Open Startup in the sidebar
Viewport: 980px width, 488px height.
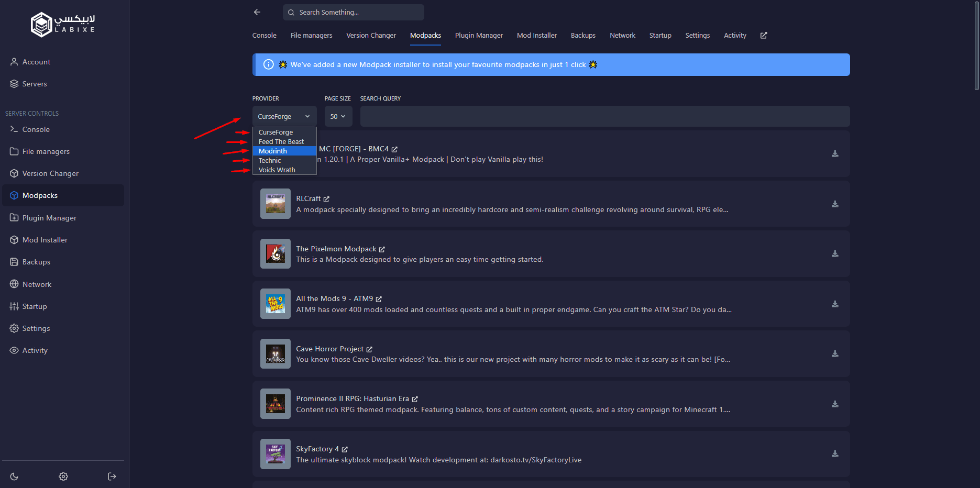tap(63, 306)
